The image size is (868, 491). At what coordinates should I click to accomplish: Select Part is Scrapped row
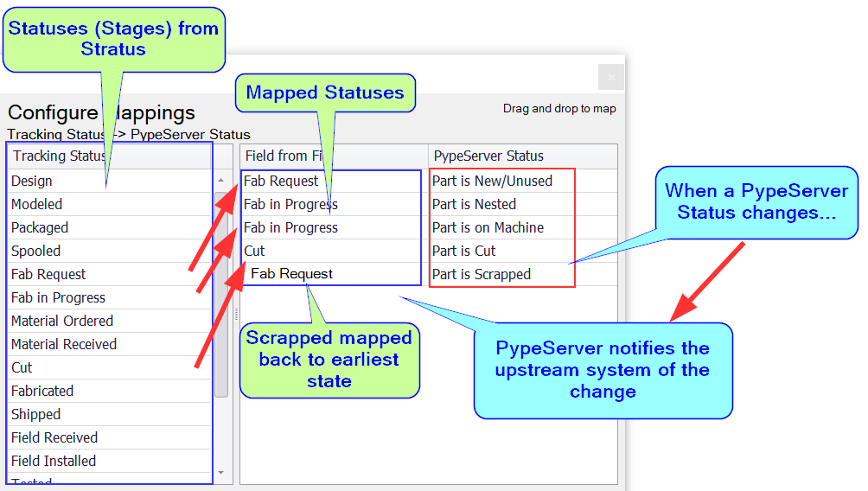pos(523,274)
